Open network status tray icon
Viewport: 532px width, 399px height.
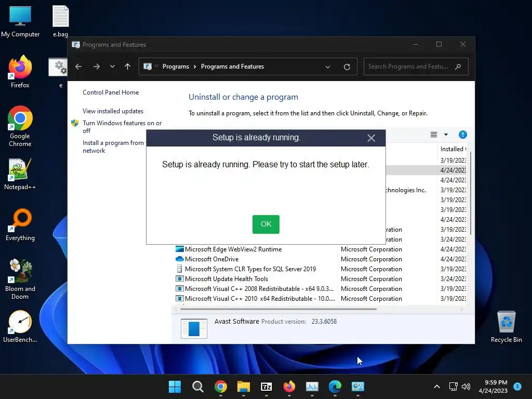[453, 387]
